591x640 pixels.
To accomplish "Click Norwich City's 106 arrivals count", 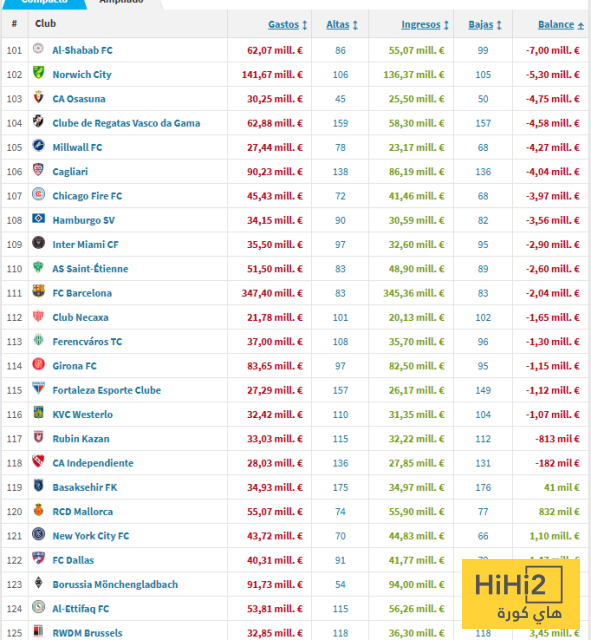I will point(340,75).
